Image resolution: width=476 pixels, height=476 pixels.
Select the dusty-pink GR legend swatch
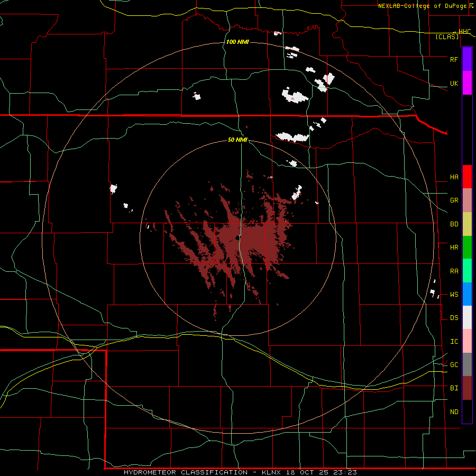coord(467,200)
